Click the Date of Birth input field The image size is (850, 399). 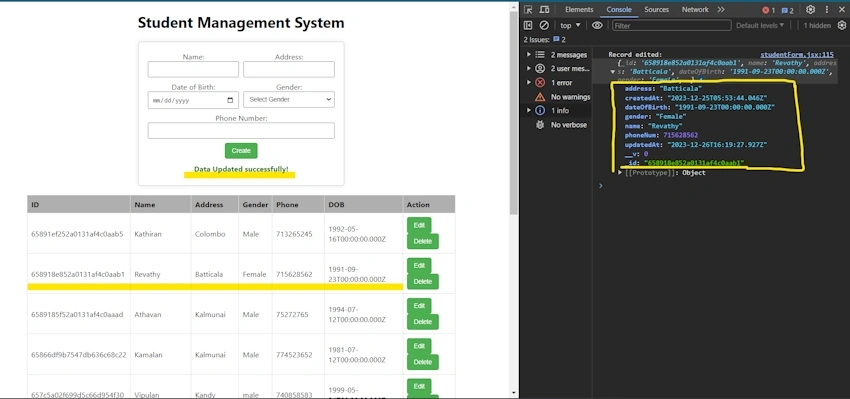point(193,100)
